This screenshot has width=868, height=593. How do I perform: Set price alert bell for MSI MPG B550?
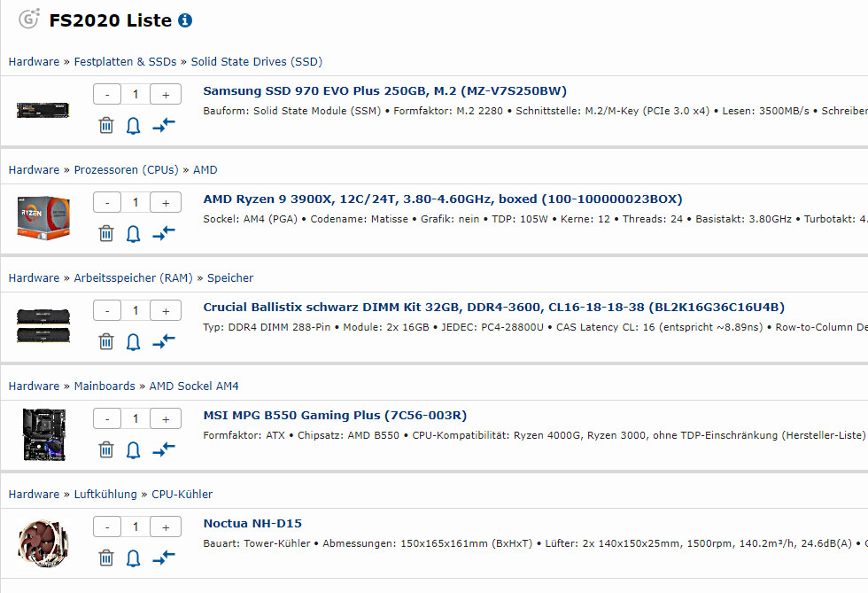(134, 450)
